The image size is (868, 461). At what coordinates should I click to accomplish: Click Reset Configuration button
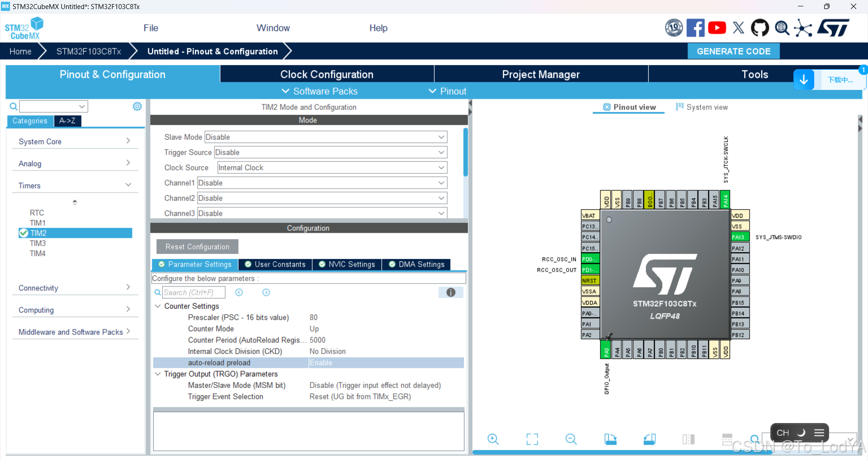[x=197, y=247]
